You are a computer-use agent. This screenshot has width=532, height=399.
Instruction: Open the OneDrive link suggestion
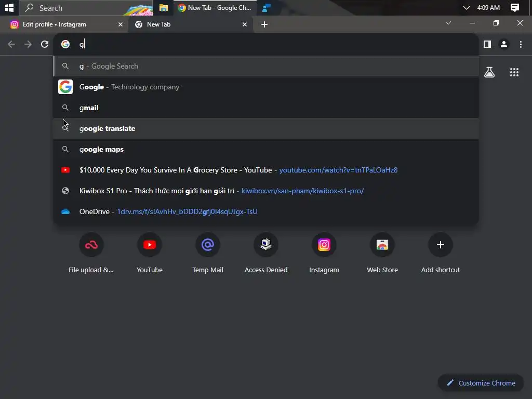tap(266, 211)
